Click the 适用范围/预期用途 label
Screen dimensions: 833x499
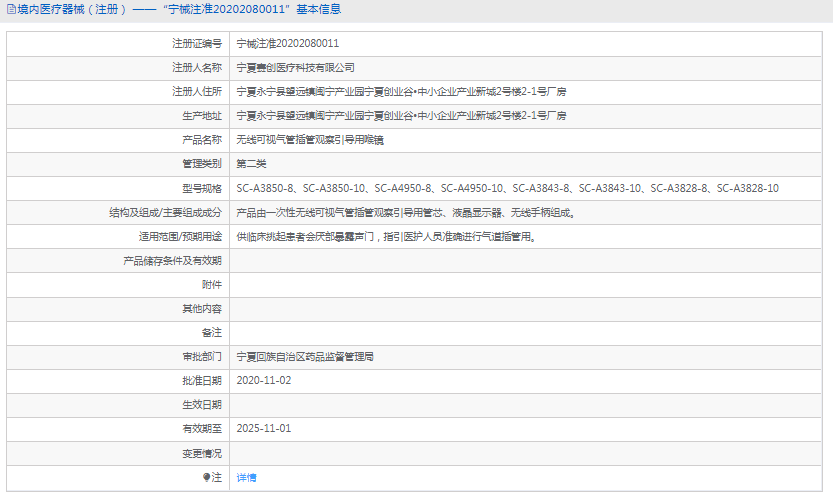(180, 236)
